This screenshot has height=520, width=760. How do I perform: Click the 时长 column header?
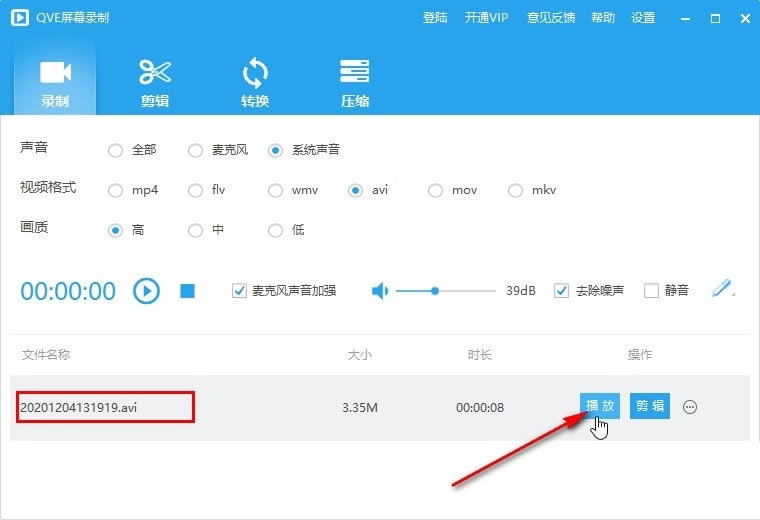479,355
